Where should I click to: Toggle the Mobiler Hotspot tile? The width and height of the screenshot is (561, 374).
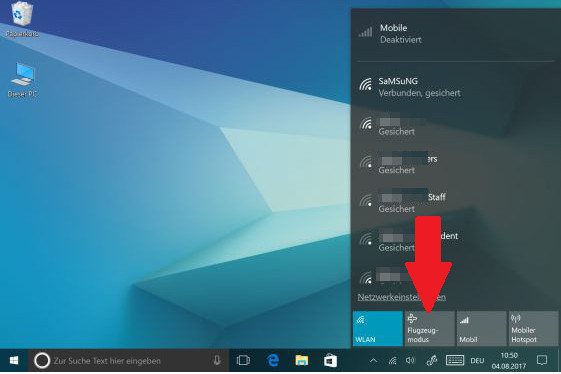click(x=533, y=329)
